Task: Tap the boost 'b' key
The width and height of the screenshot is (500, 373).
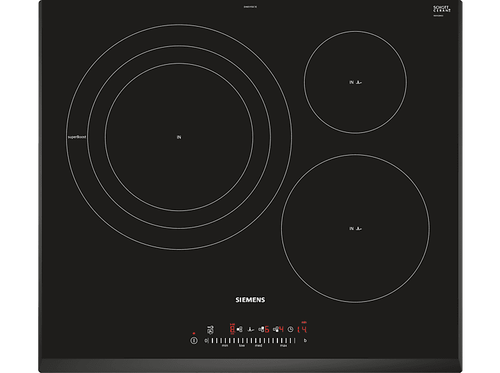Action: (x=305, y=340)
